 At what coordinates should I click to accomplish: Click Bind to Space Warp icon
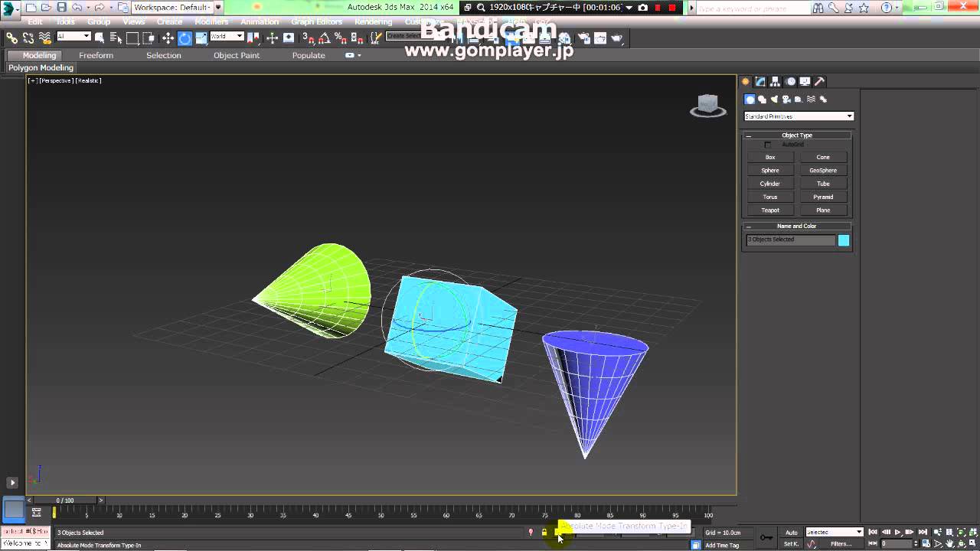tap(44, 37)
